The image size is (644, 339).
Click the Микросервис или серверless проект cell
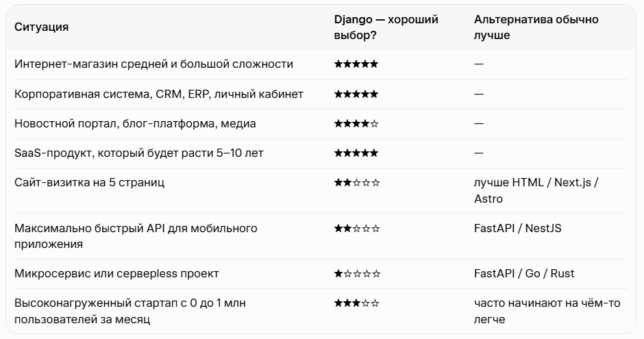[x=116, y=274]
